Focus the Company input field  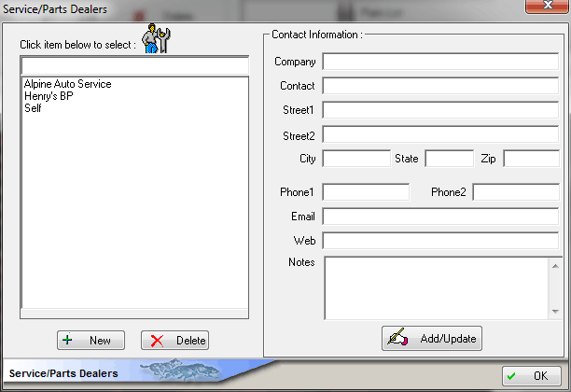pyautogui.click(x=440, y=63)
